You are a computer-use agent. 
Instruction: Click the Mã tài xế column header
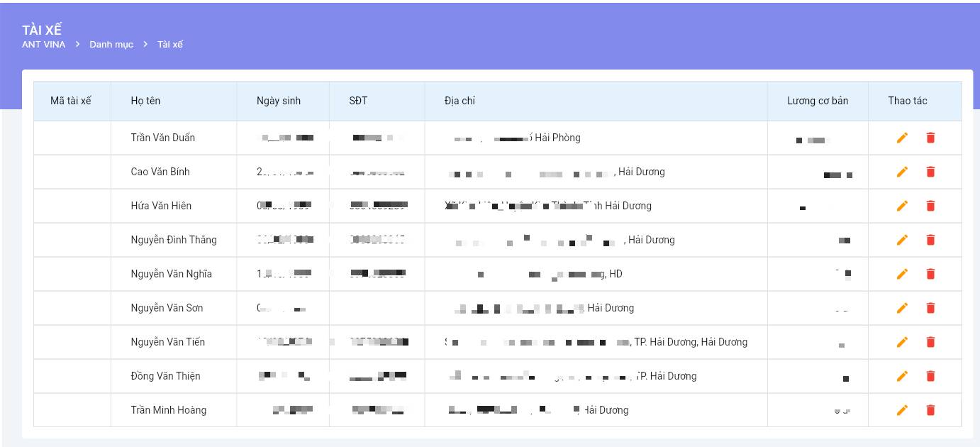tap(71, 101)
